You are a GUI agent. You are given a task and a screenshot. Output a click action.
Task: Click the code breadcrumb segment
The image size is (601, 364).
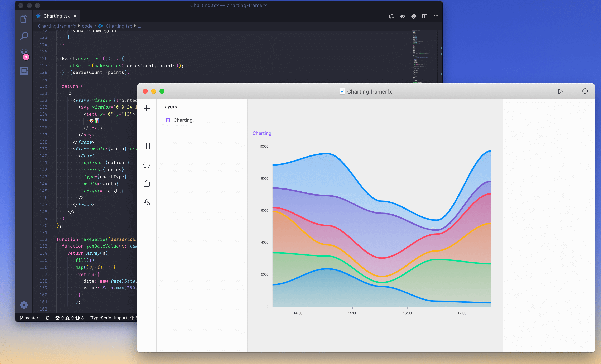click(87, 26)
